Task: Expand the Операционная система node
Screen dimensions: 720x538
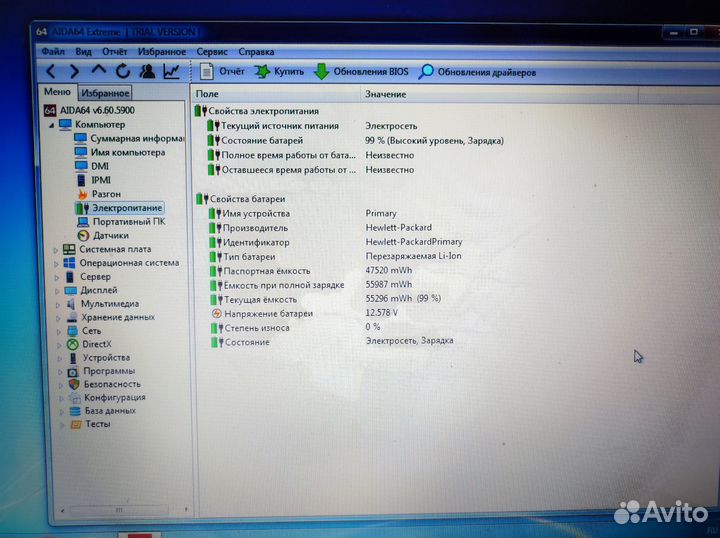Action: pos(56,264)
